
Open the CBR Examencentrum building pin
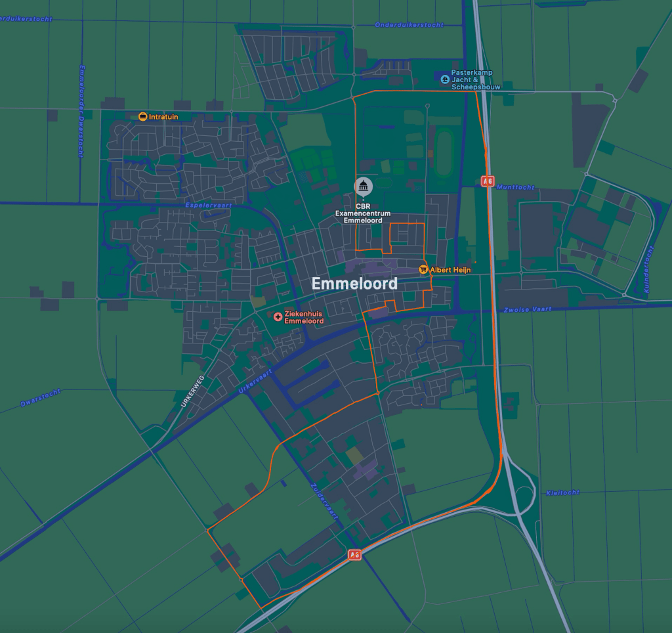[x=363, y=186]
